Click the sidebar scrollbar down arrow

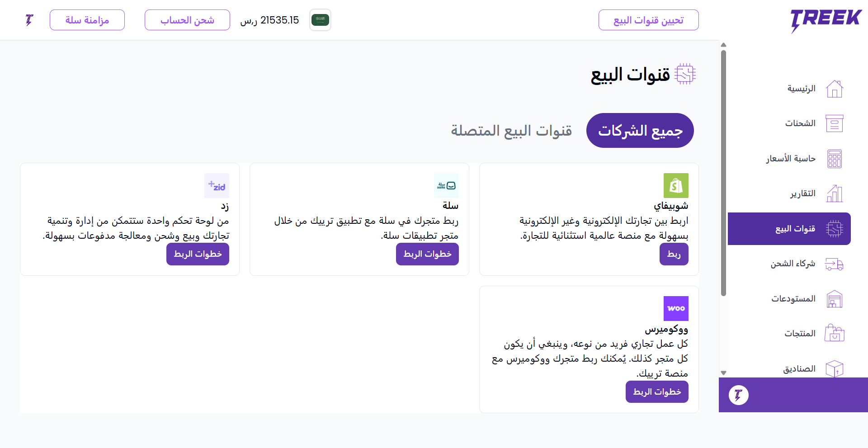click(723, 373)
